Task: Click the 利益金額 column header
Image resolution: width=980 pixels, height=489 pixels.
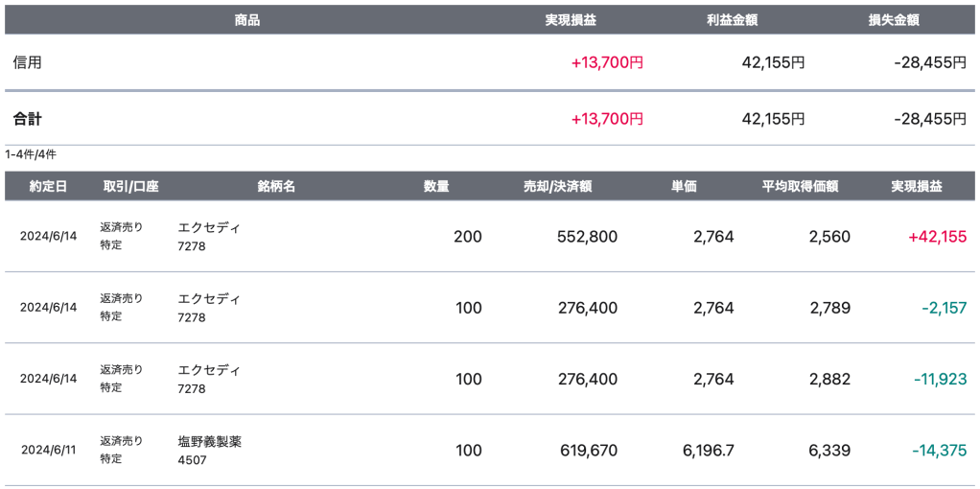Action: coord(726,20)
